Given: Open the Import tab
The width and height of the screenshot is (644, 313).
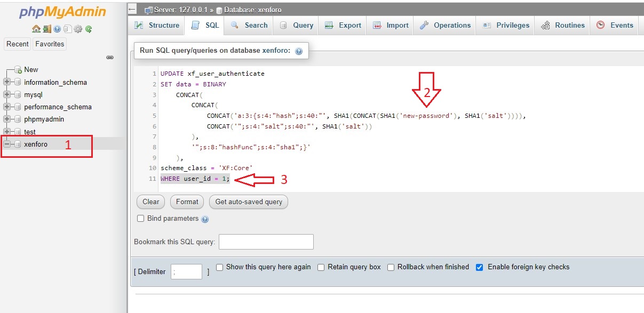Looking at the screenshot, I should [391, 25].
